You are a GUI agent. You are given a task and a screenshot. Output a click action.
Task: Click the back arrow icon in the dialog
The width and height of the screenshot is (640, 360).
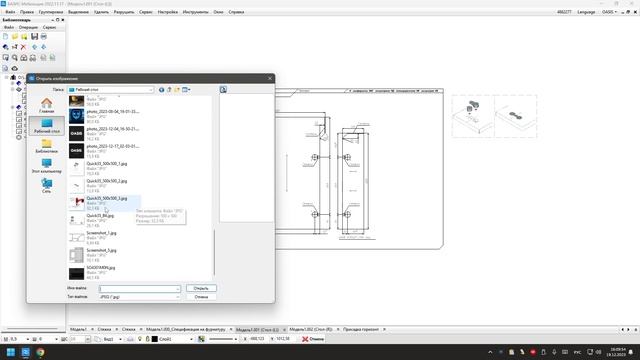[162, 89]
